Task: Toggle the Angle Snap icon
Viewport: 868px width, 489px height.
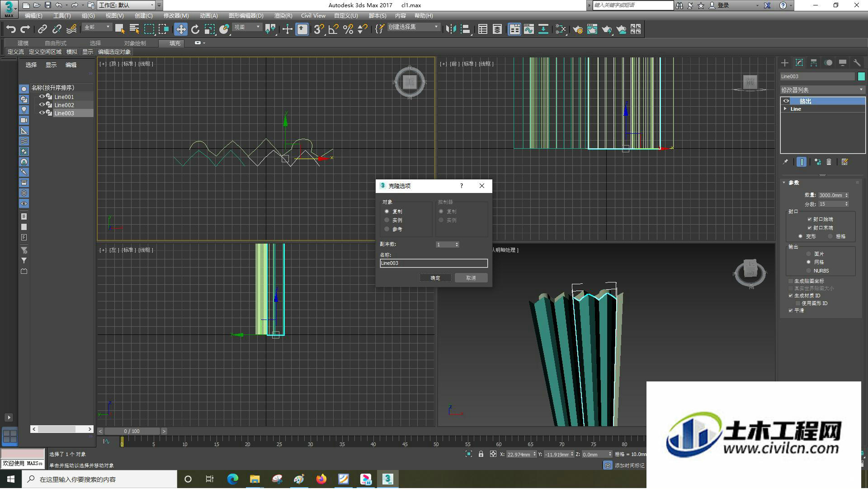Action: [334, 29]
